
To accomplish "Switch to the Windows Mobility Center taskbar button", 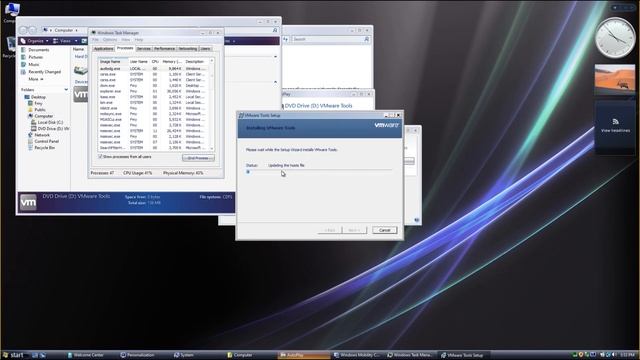I will click(357, 355).
